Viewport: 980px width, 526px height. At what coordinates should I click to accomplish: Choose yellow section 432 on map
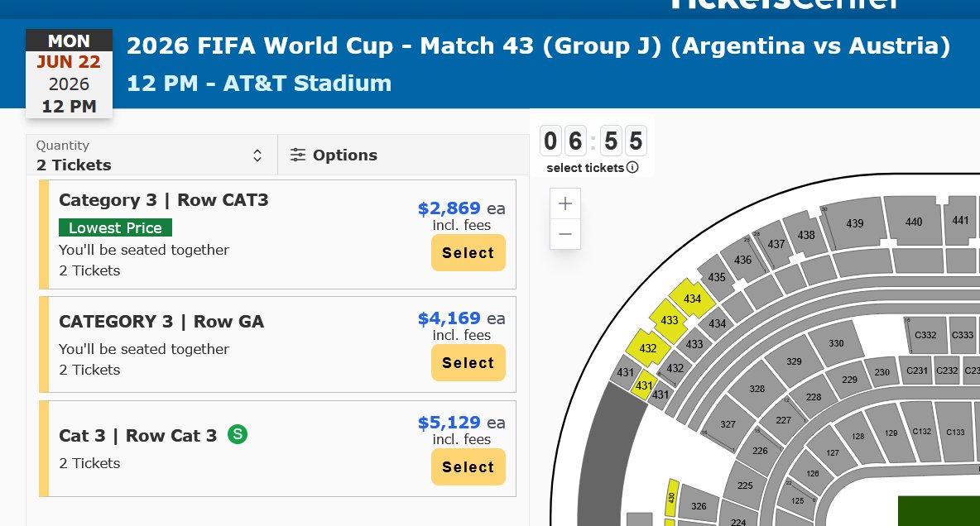click(x=648, y=348)
